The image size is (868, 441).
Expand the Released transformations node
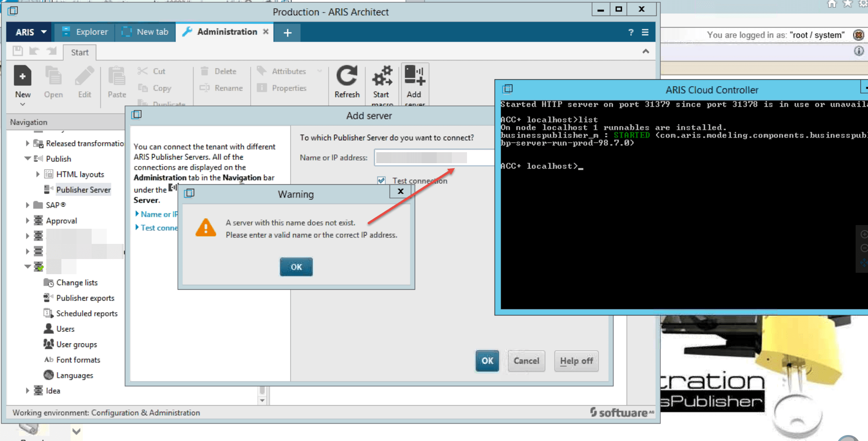coord(27,143)
